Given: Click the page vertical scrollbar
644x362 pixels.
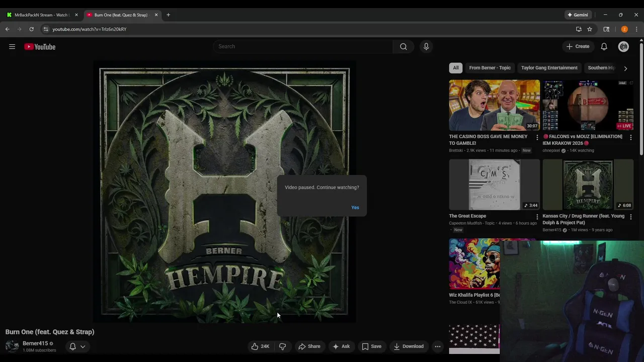Looking at the screenshot, I should click(x=641, y=98).
